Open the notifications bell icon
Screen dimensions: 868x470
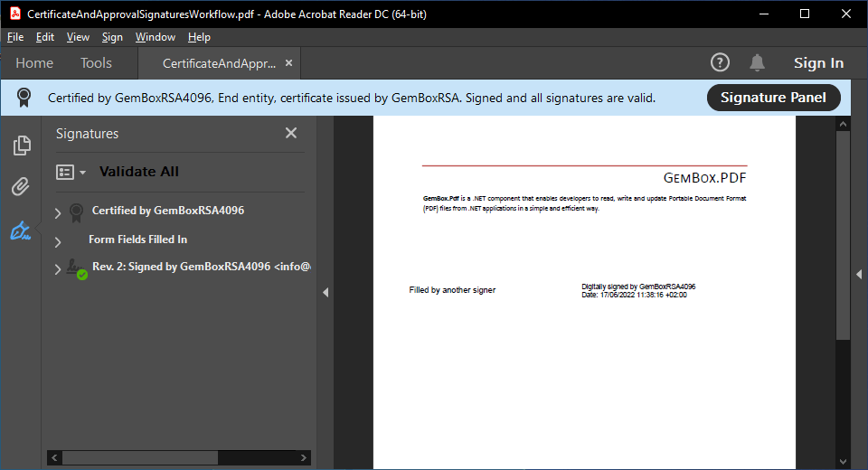757,62
